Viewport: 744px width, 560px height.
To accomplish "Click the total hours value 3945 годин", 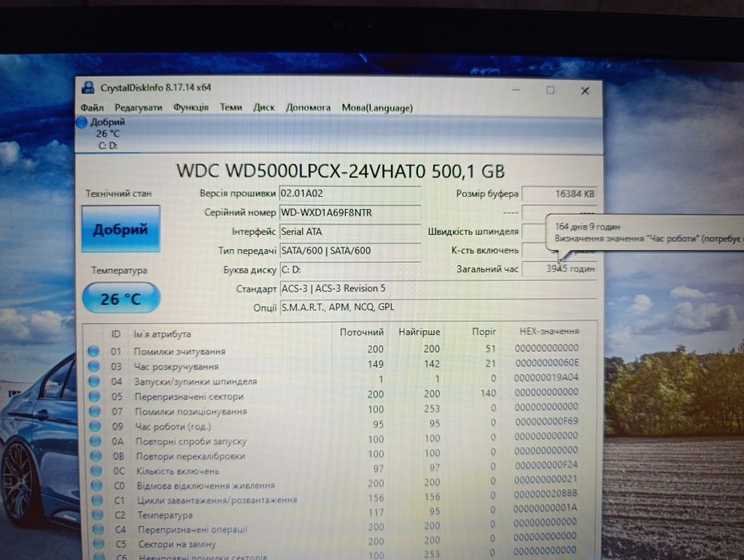I will point(558,268).
